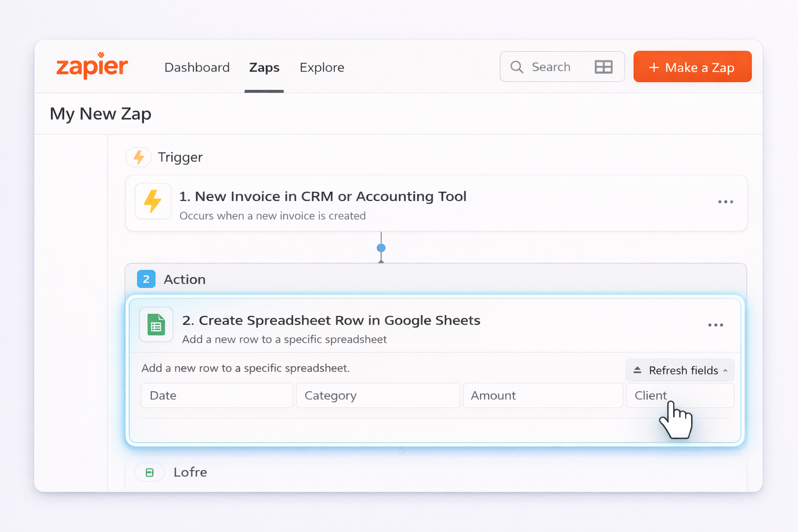Click the Refresh fields button
The width and height of the screenshot is (798, 532).
[680, 370]
